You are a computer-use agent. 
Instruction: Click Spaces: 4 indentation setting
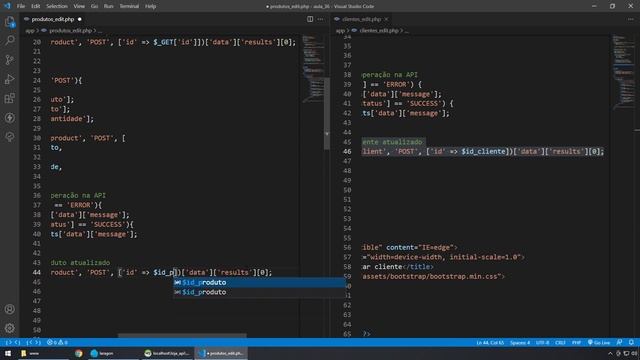click(520, 342)
